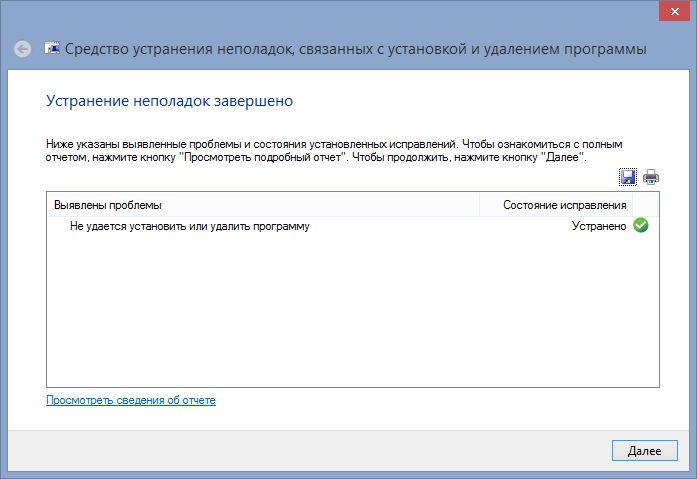Select the "Не удается установить или удалить программу" row
The width and height of the screenshot is (697, 479).
[x=189, y=227]
